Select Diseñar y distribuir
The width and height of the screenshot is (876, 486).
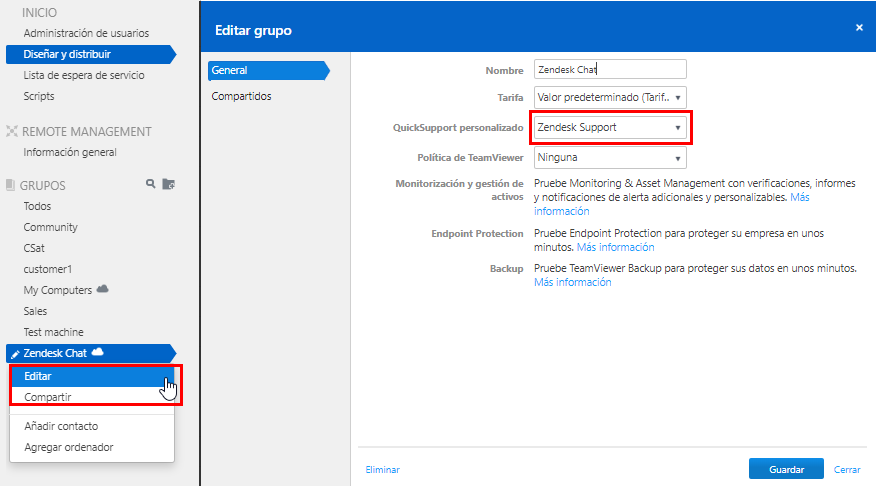[91, 54]
